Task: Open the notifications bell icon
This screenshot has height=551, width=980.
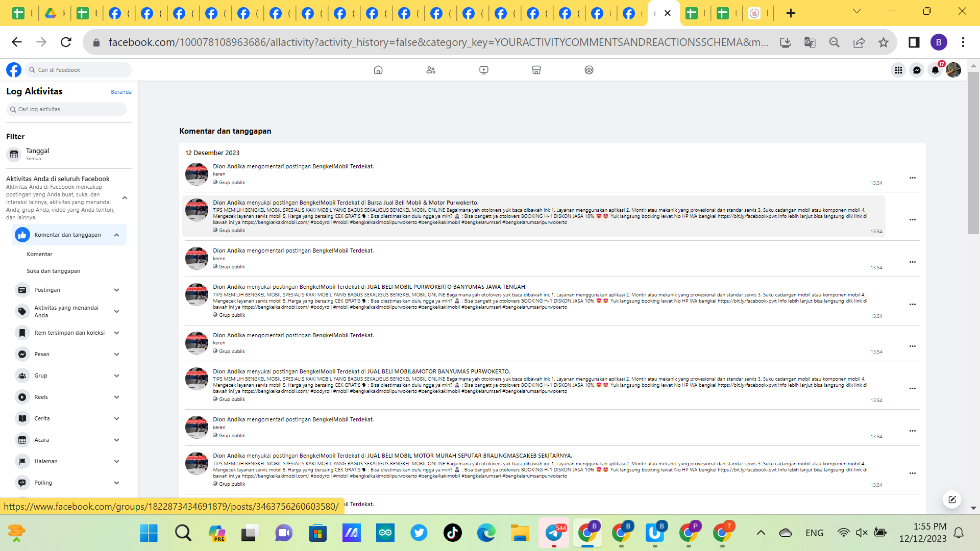Action: (x=935, y=70)
